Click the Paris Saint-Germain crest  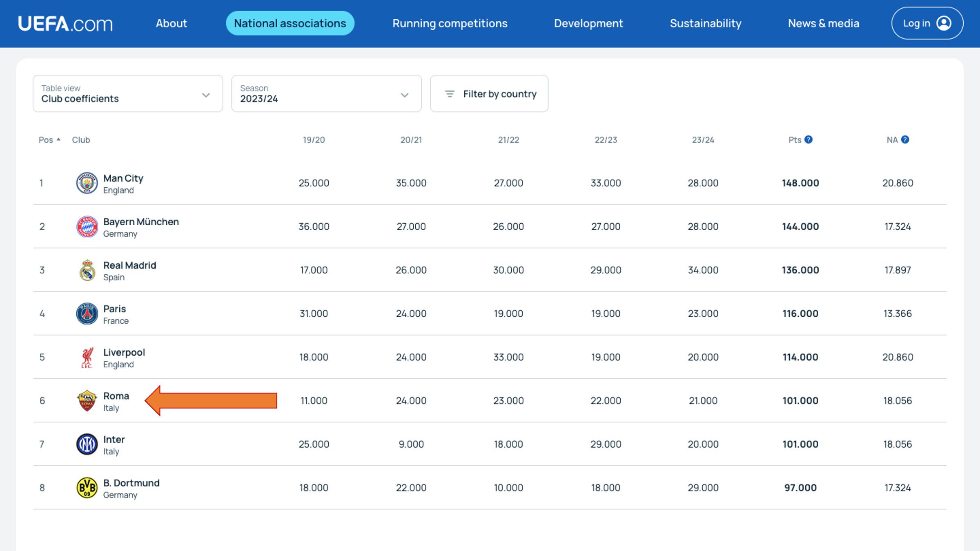click(87, 313)
